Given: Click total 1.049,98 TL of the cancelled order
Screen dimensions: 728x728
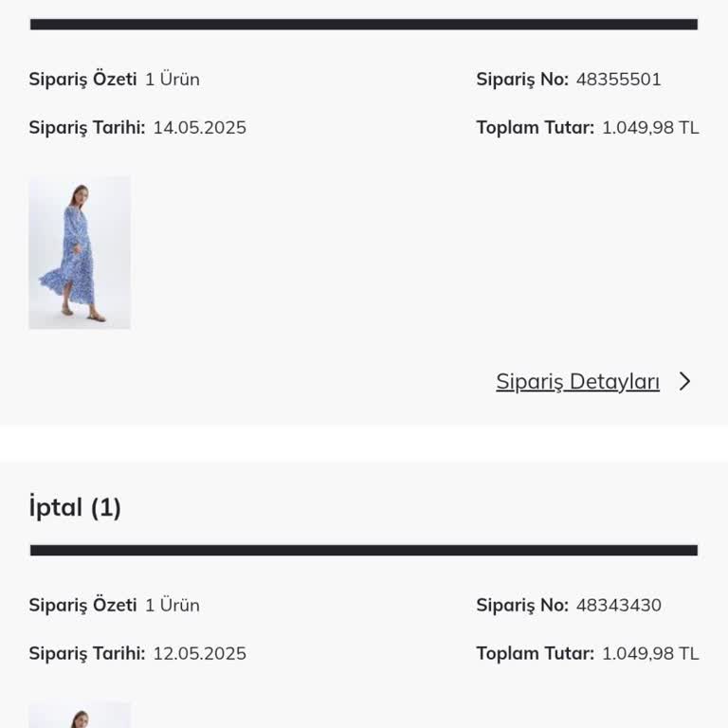Looking at the screenshot, I should (650, 654).
